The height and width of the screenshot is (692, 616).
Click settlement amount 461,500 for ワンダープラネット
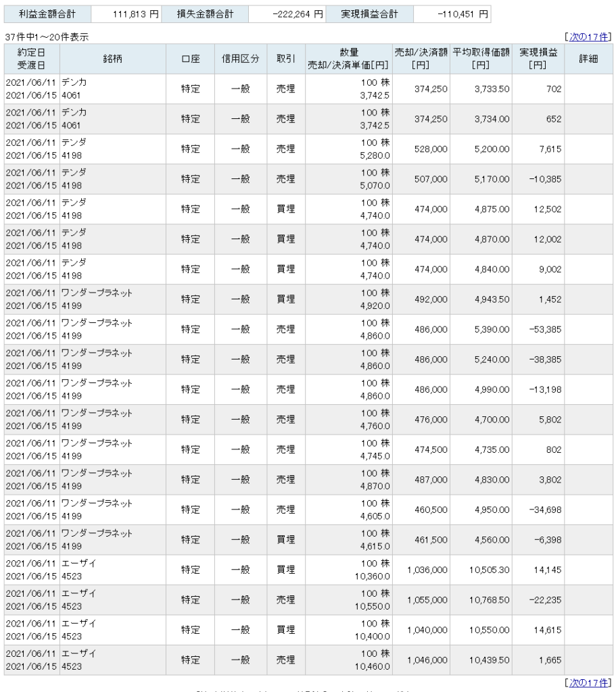pos(431,539)
